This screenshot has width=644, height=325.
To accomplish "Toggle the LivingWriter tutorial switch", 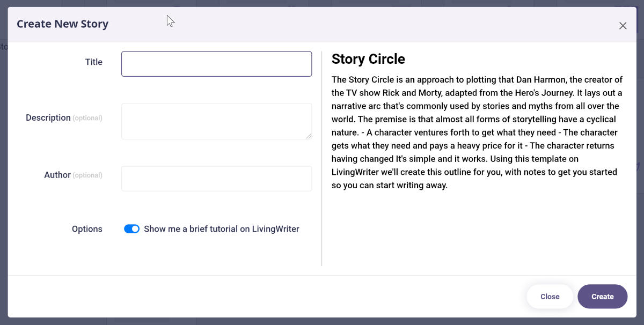I will (x=131, y=229).
